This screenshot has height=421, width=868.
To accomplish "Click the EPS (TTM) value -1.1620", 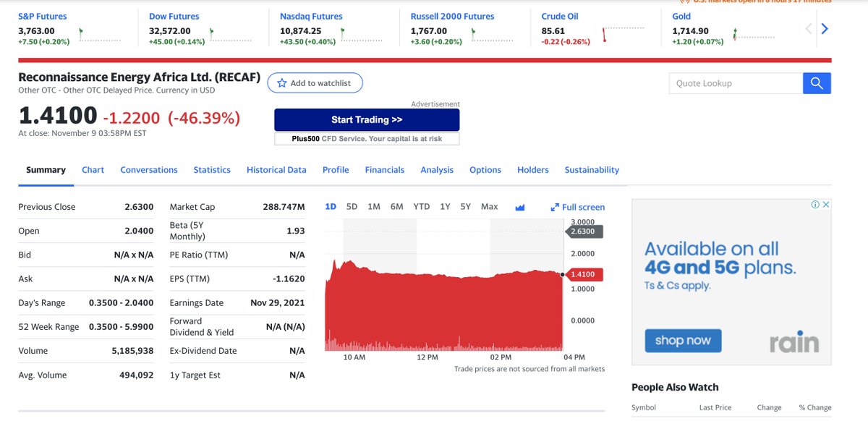I will coord(289,278).
